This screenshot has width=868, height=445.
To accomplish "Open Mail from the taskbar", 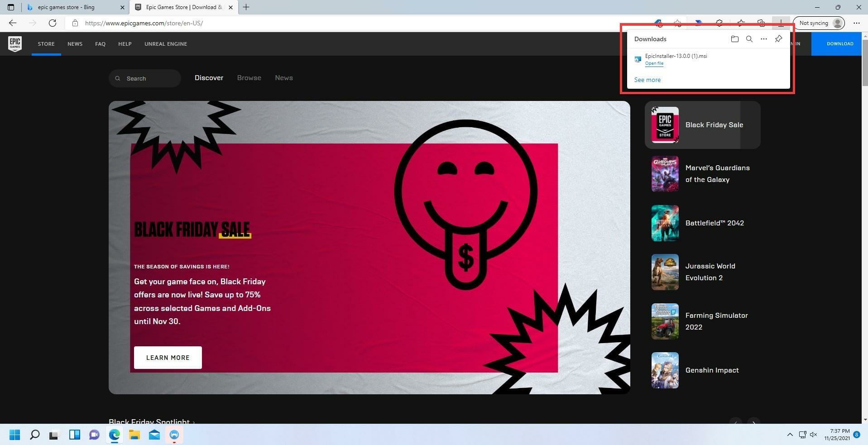I will [154, 435].
